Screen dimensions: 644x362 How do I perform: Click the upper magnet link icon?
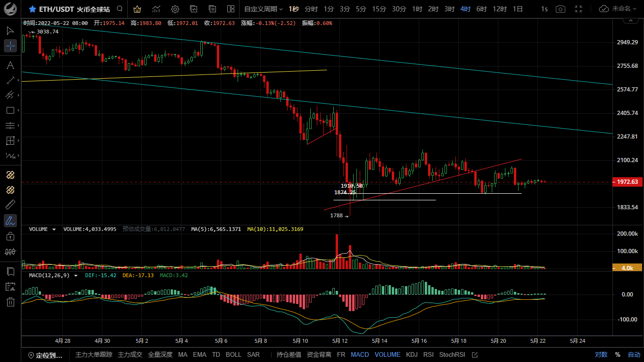coord(10,175)
